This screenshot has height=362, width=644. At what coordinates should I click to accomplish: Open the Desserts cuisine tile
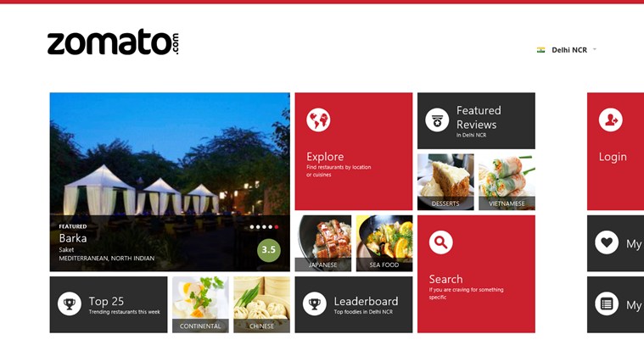tap(445, 181)
